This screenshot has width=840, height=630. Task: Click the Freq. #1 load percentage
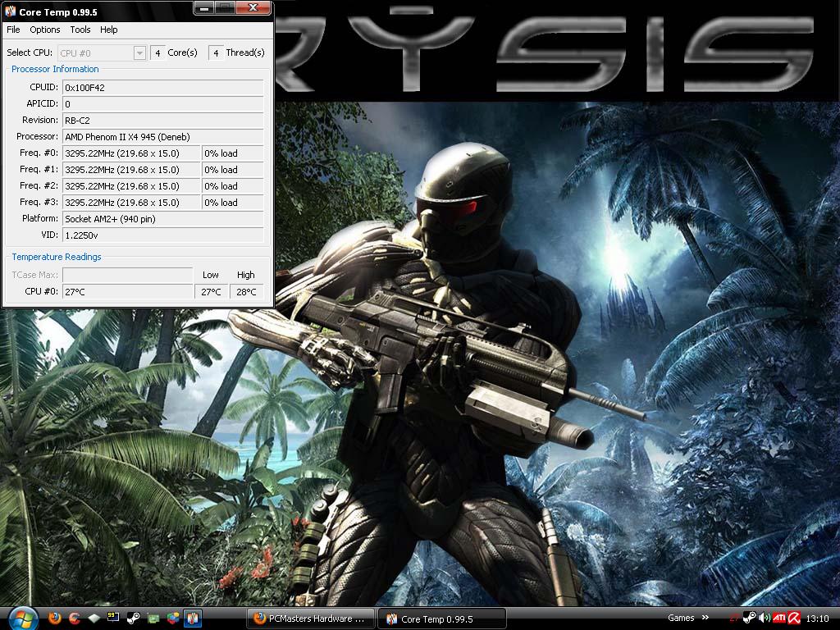[x=232, y=169]
